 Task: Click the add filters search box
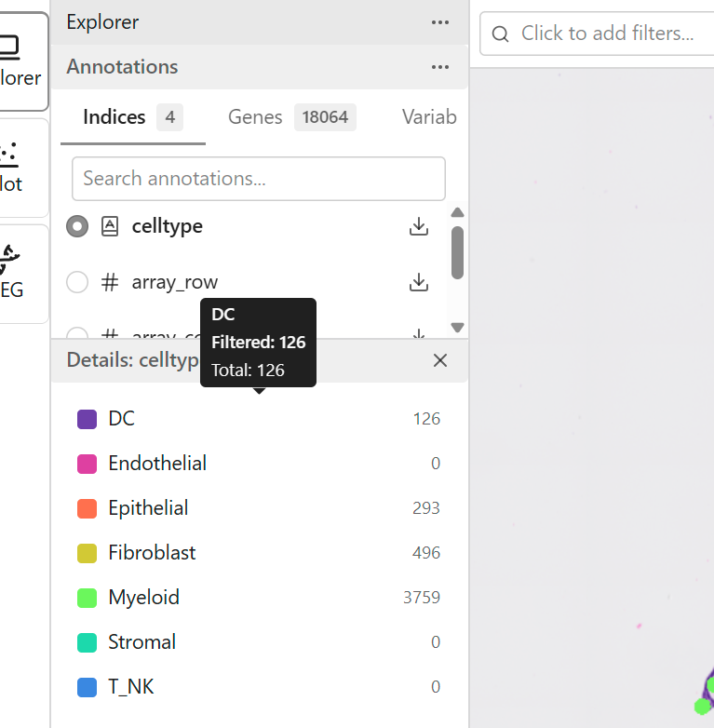pyautogui.click(x=597, y=34)
